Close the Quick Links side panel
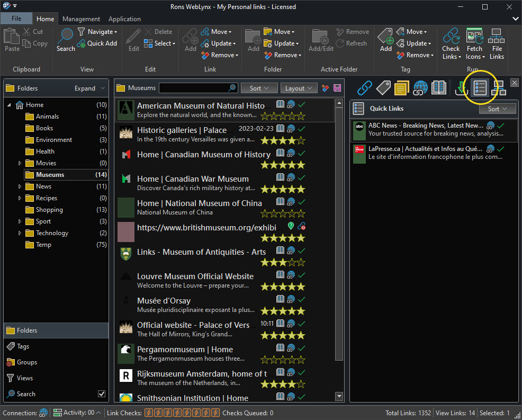The width and height of the screenshot is (522, 420). (x=515, y=83)
